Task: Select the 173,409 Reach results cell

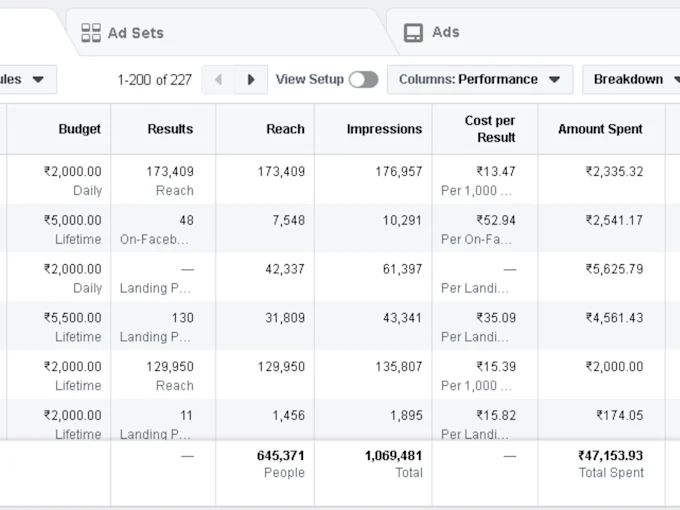Action: [x=170, y=172]
